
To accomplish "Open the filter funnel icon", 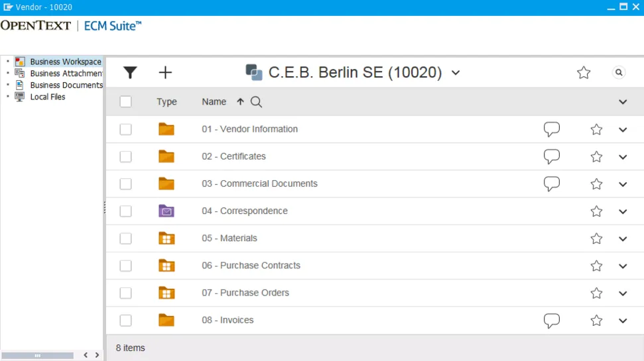I will 130,73.
